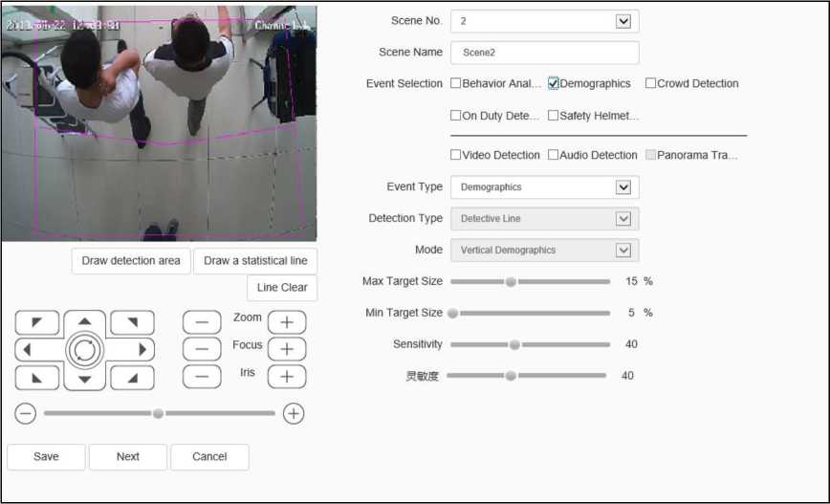Uncheck the Demographics checkbox
Viewport: 830px width, 504px height.
coord(554,84)
